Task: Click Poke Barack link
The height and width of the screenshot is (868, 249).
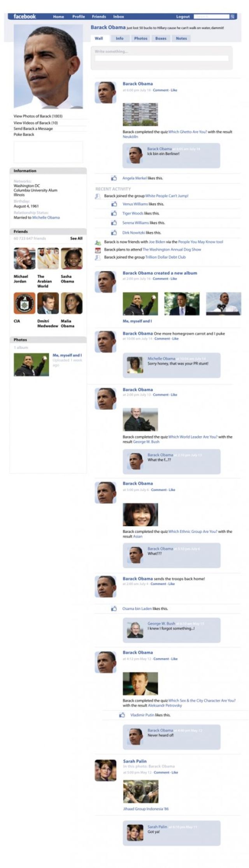Action: tap(24, 134)
